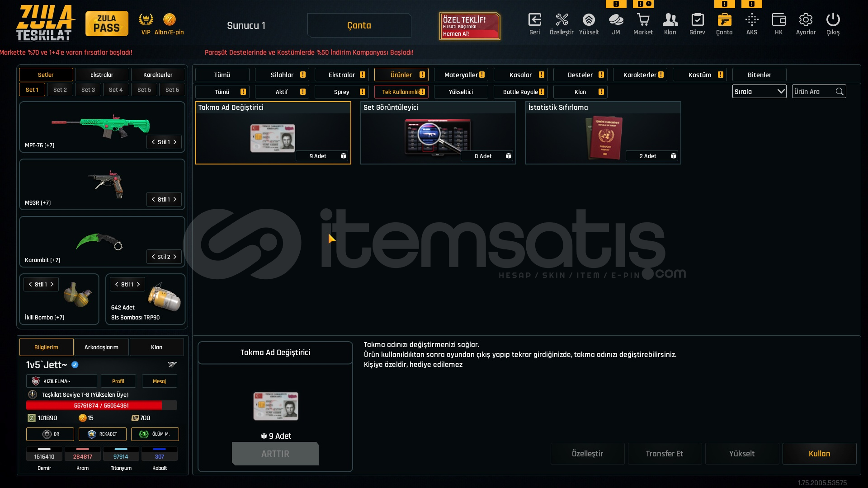Switch to the Silahlar tab

[282, 75]
